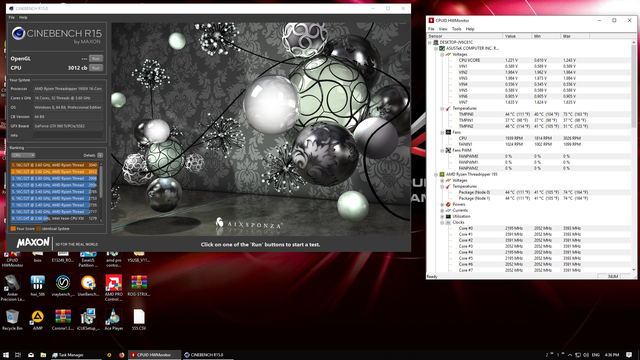Open Firefox from the taskbar
The width and height of the screenshot is (640, 360).
[121, 355]
